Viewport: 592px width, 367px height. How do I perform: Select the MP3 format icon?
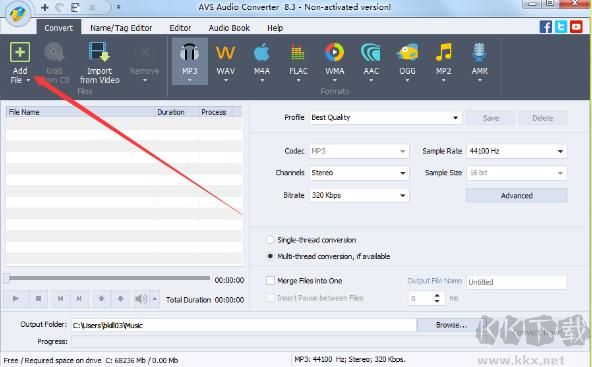[189, 52]
